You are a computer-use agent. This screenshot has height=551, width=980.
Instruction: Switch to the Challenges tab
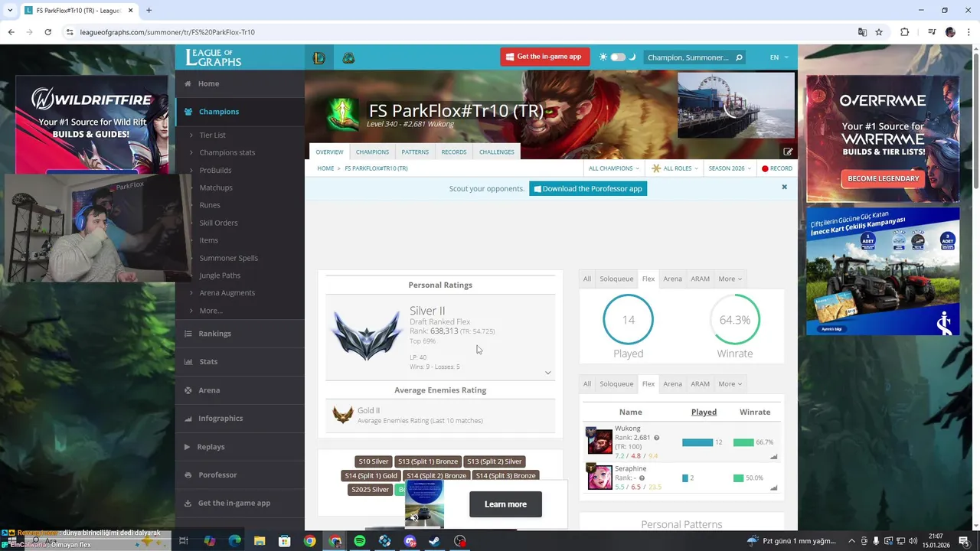coord(496,152)
